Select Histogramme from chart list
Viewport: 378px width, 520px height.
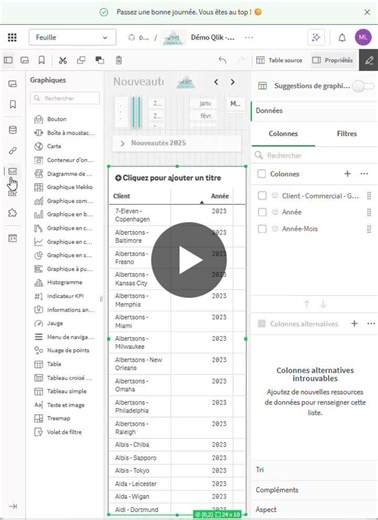click(x=64, y=282)
